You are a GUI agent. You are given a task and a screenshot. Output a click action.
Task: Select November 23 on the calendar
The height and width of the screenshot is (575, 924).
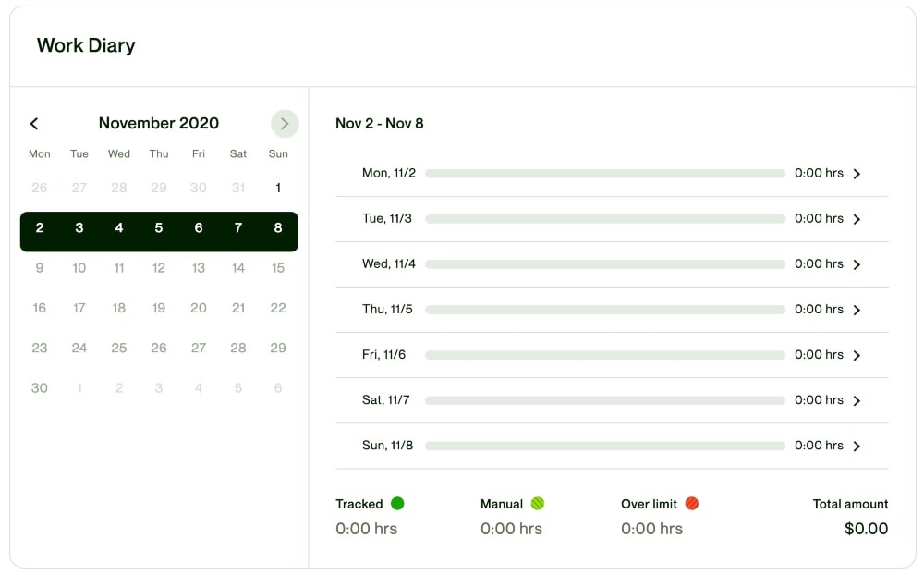39,348
